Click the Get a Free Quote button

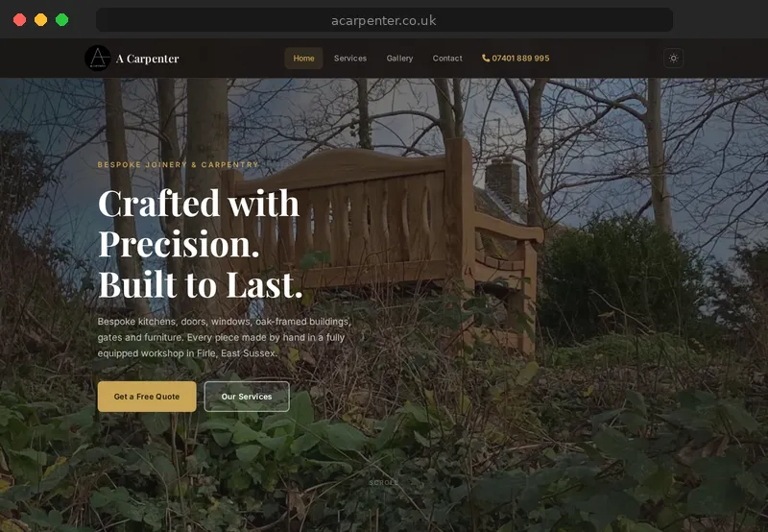(x=147, y=397)
